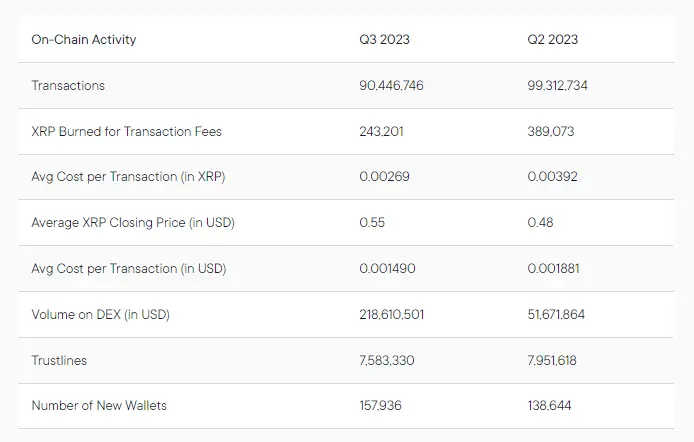Select the XRP Burned for Transaction Fees label
Image resolution: width=694 pixels, height=442 pixels.
[x=127, y=131]
